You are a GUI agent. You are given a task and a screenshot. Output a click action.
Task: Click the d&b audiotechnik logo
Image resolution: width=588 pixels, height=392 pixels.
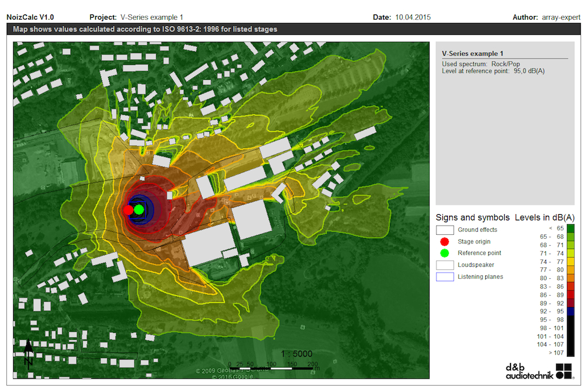pyautogui.click(x=540, y=371)
